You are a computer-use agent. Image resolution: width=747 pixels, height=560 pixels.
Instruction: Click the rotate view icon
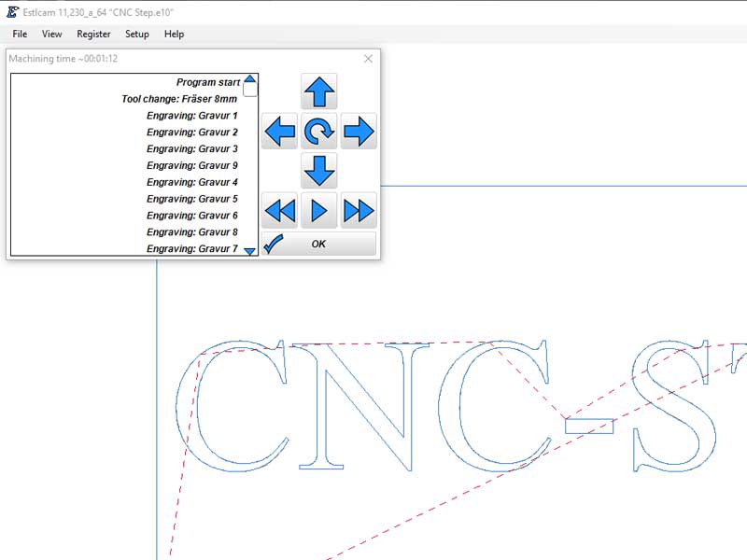(x=319, y=131)
